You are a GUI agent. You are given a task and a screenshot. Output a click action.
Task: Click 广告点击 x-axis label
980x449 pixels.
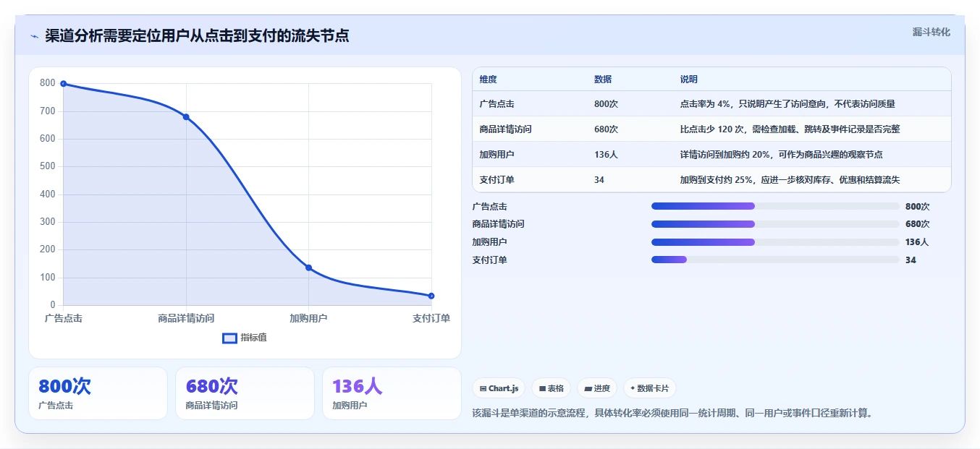[64, 318]
